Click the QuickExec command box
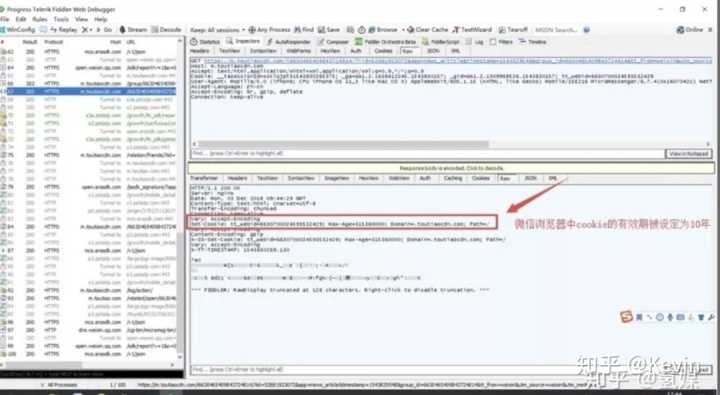This screenshot has width=720, height=395. click(x=90, y=374)
